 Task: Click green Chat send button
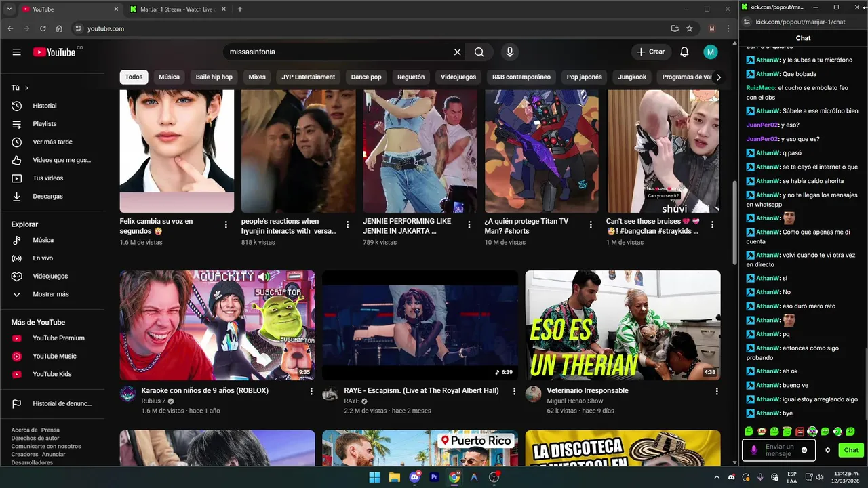click(x=851, y=450)
